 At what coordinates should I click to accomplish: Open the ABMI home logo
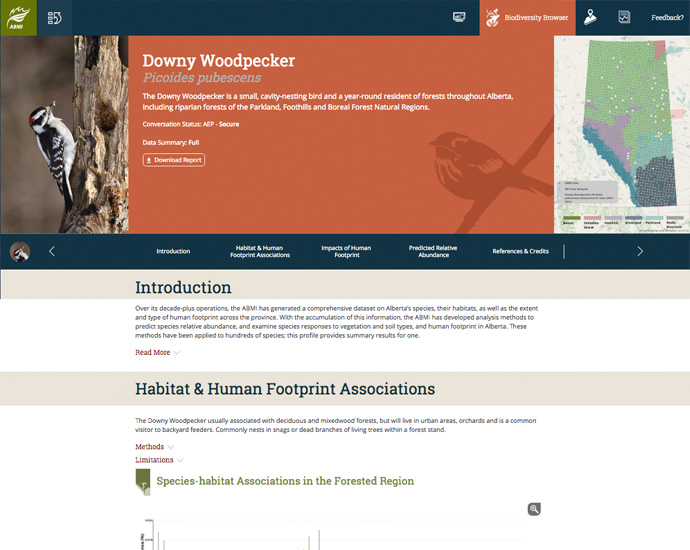click(18, 18)
